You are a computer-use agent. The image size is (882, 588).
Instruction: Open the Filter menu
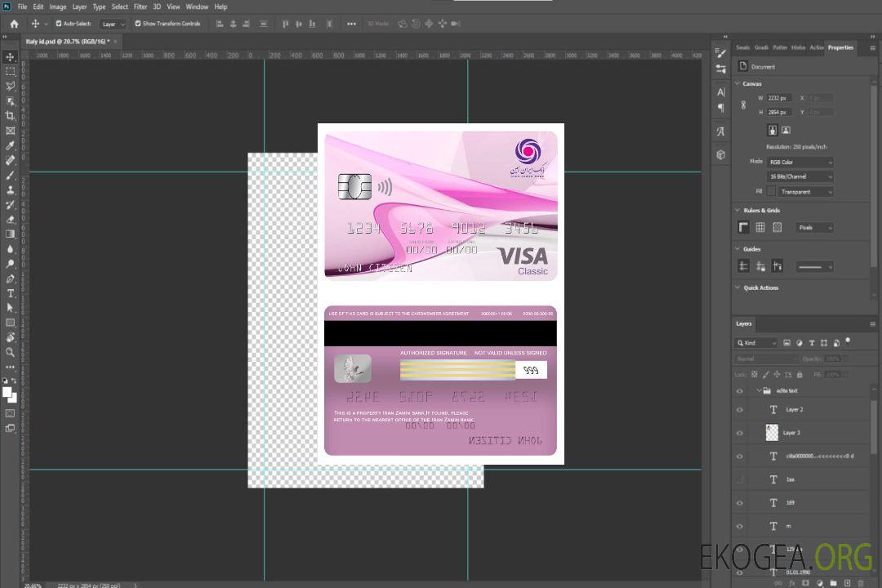tap(140, 7)
